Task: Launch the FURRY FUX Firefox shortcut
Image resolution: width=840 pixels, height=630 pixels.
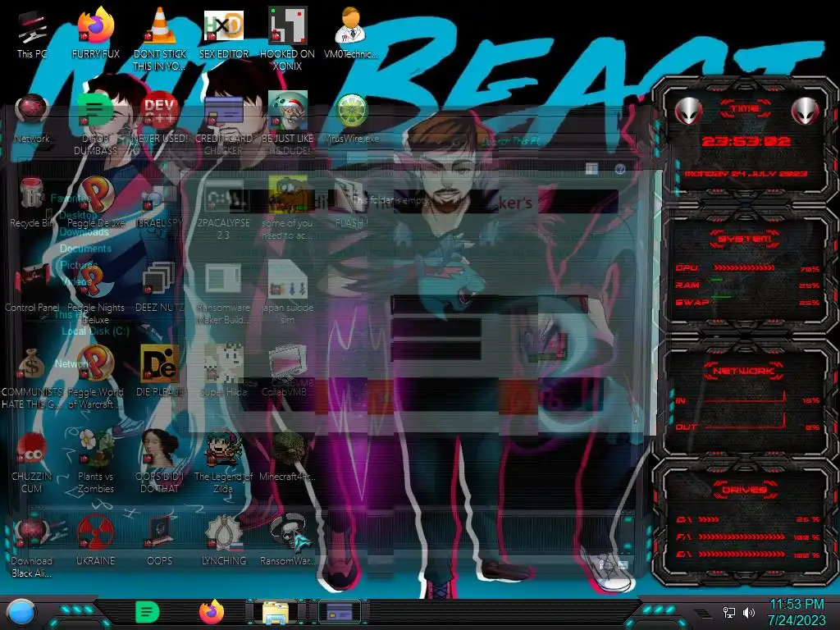Action: (x=95, y=33)
